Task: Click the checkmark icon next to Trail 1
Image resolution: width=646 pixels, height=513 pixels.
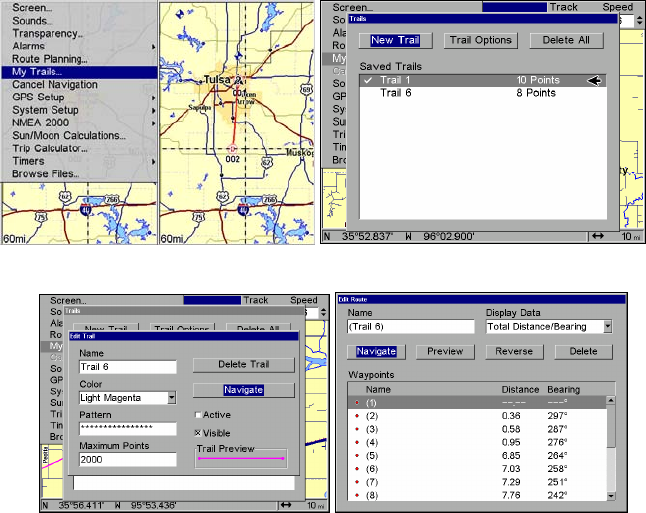Action: (x=368, y=80)
